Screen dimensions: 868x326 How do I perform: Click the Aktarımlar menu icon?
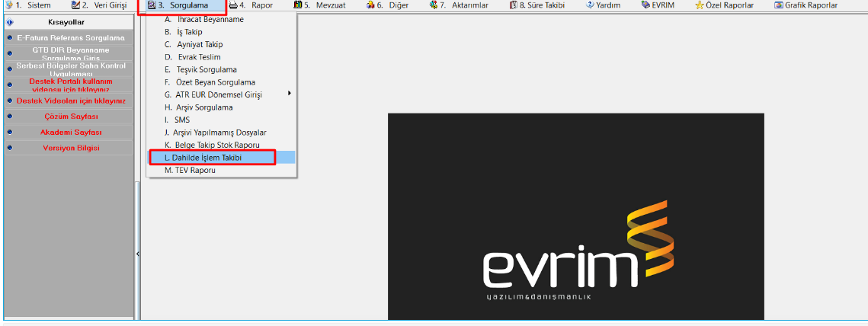pyautogui.click(x=434, y=5)
